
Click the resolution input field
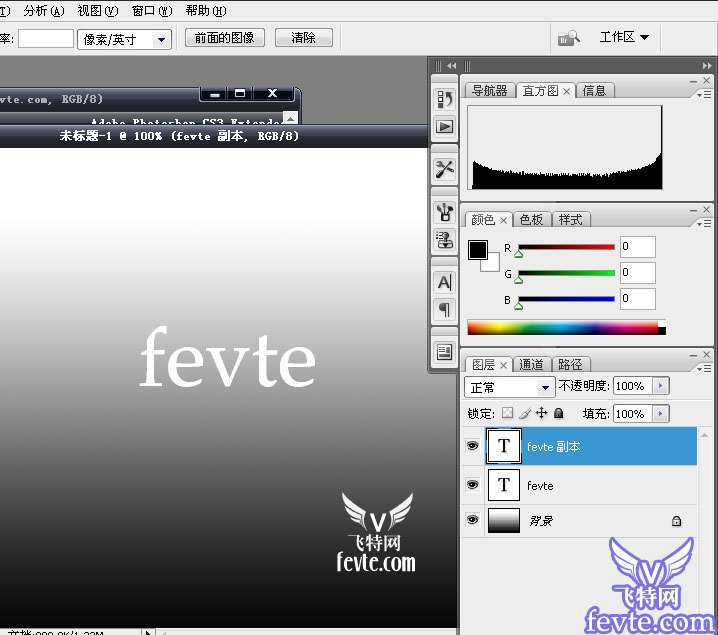[46, 38]
